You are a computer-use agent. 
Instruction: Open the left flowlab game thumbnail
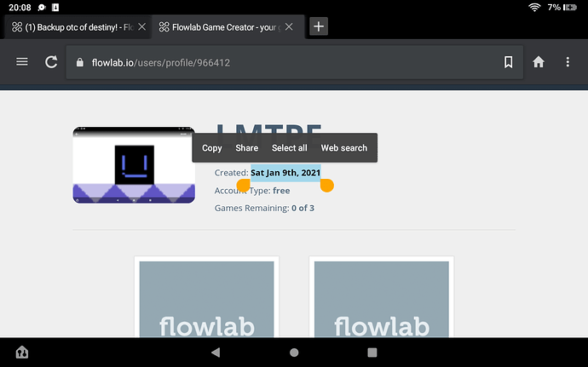point(206,299)
